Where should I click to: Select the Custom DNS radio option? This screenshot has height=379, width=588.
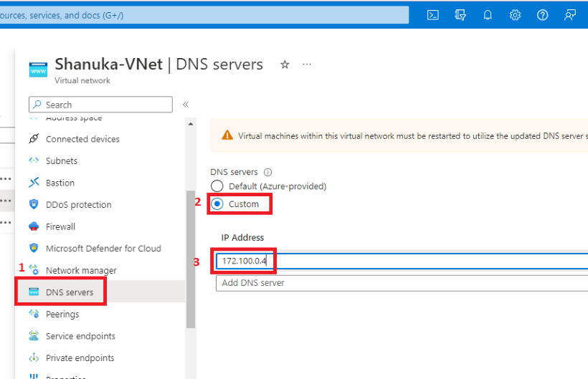[217, 203]
